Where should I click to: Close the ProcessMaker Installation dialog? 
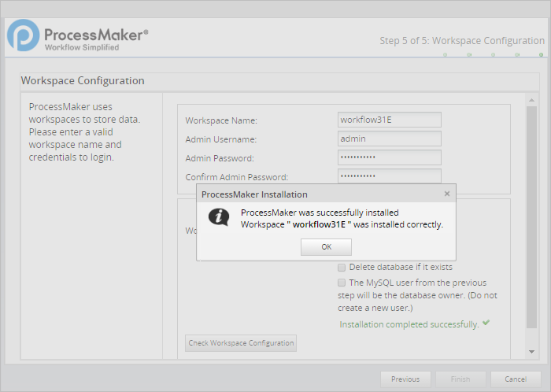point(447,194)
